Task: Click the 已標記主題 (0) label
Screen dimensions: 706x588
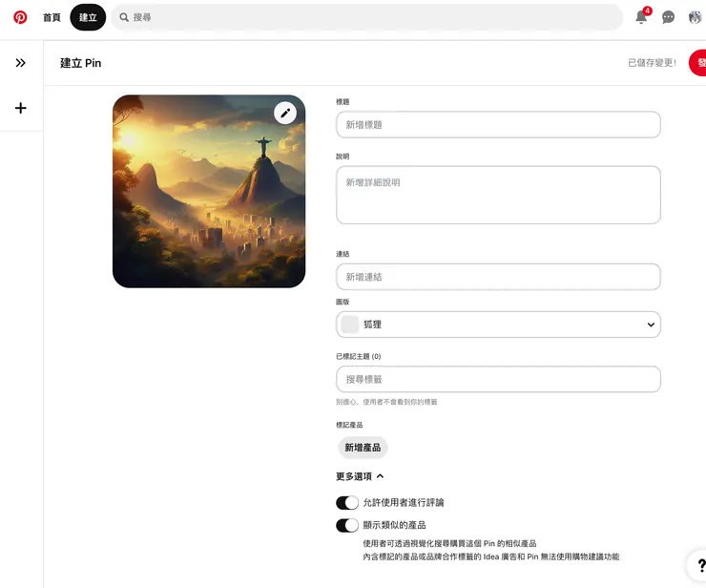Action: (359, 356)
